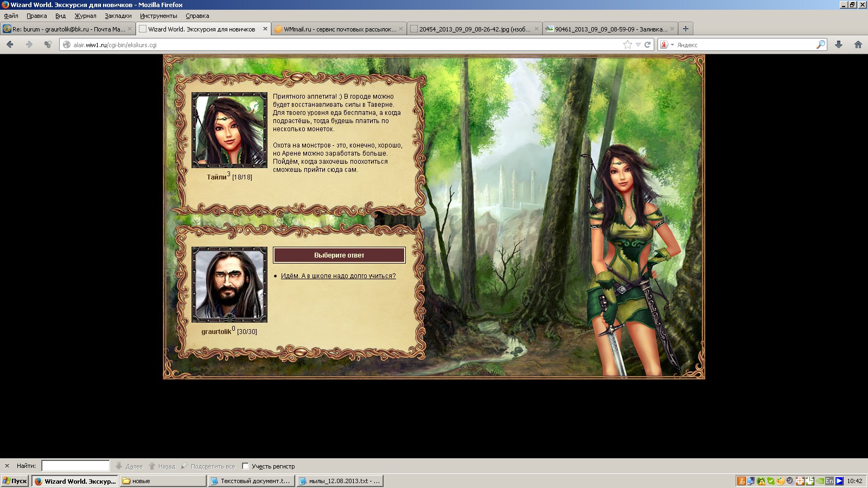Focus the Найти search text field
This screenshot has height=488, width=868.
coord(75,466)
